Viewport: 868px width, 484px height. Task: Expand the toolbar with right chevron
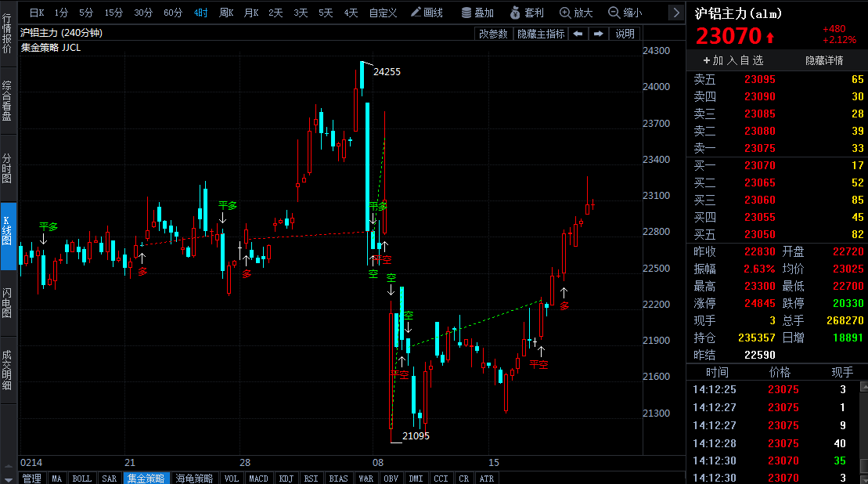pos(676,13)
